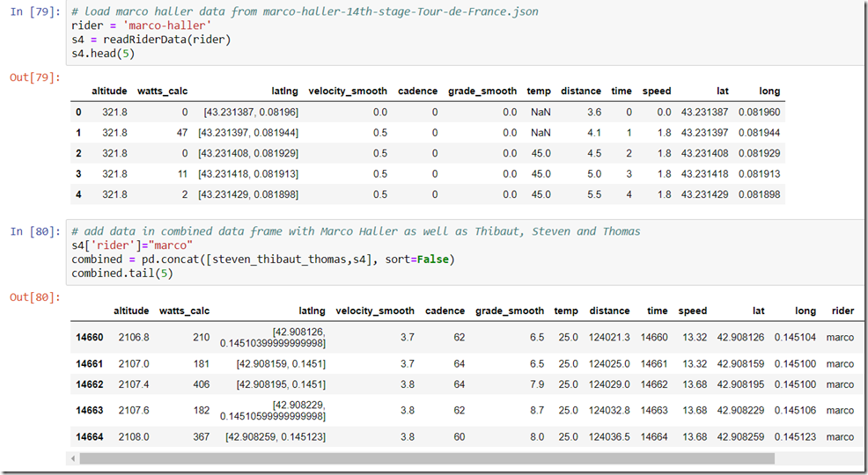Click the Out[79] output prompt label
Image resolution: width=868 pixels, height=475 pixels.
click(x=35, y=78)
